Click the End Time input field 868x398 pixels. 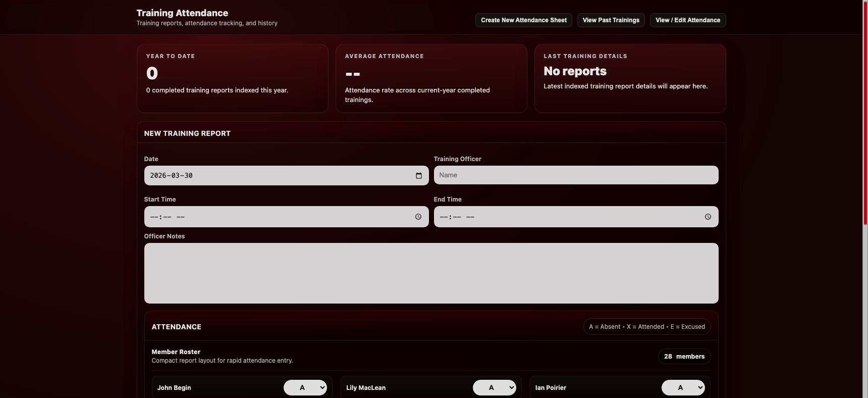click(565, 217)
